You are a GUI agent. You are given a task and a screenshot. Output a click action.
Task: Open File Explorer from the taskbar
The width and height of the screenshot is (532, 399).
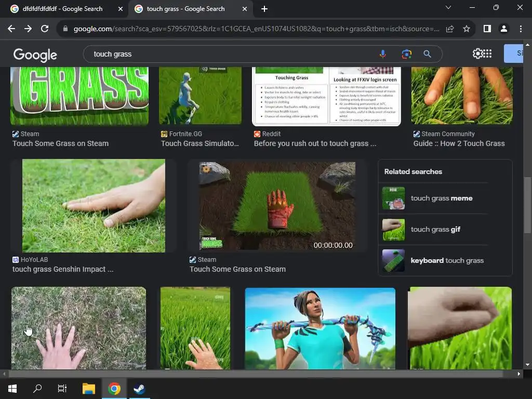pyautogui.click(x=89, y=389)
